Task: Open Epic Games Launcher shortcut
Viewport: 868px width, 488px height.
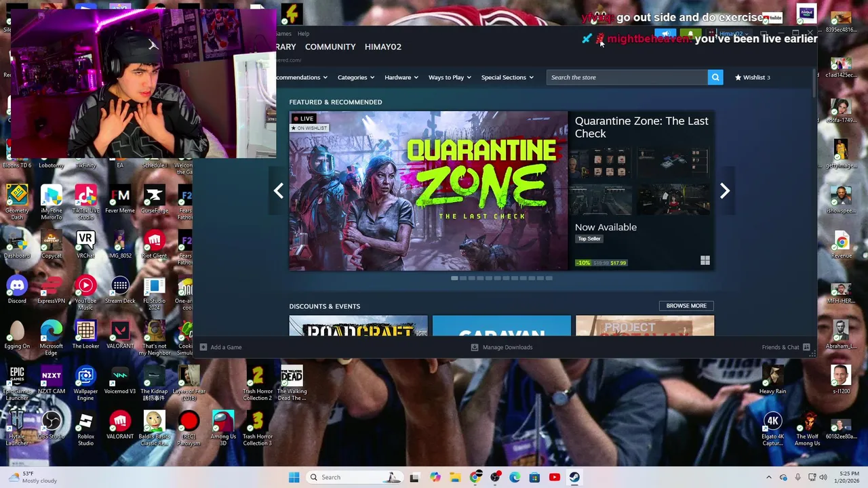Action: [17, 384]
